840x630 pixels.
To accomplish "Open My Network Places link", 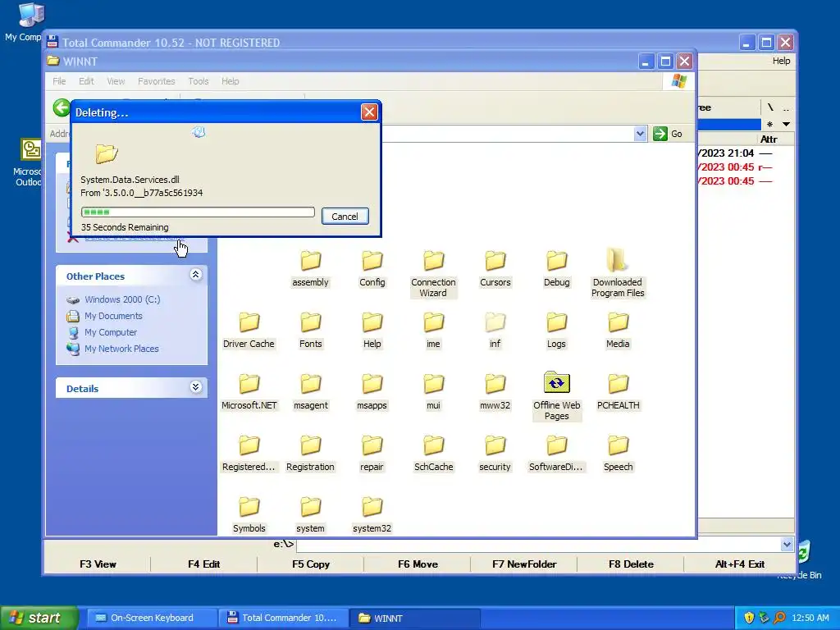I will tap(121, 349).
